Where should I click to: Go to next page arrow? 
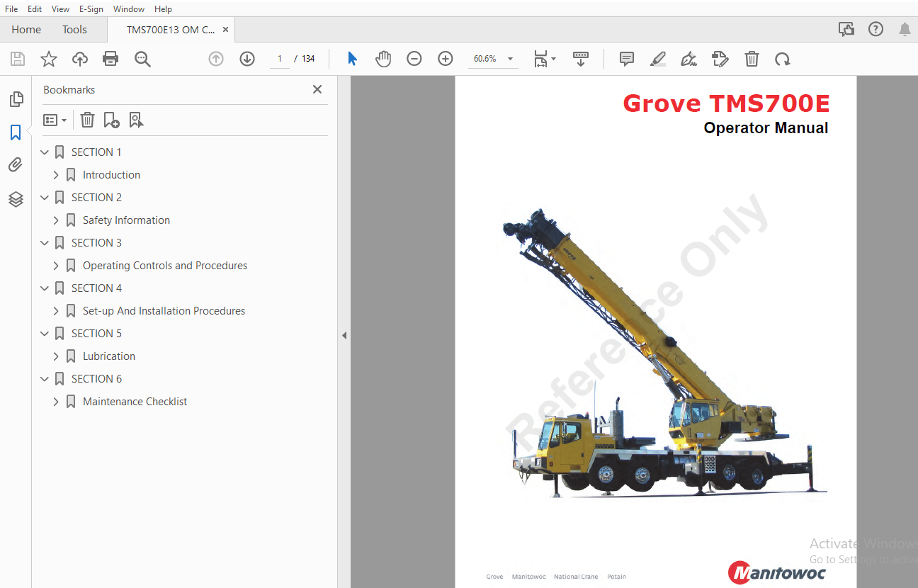pos(247,59)
